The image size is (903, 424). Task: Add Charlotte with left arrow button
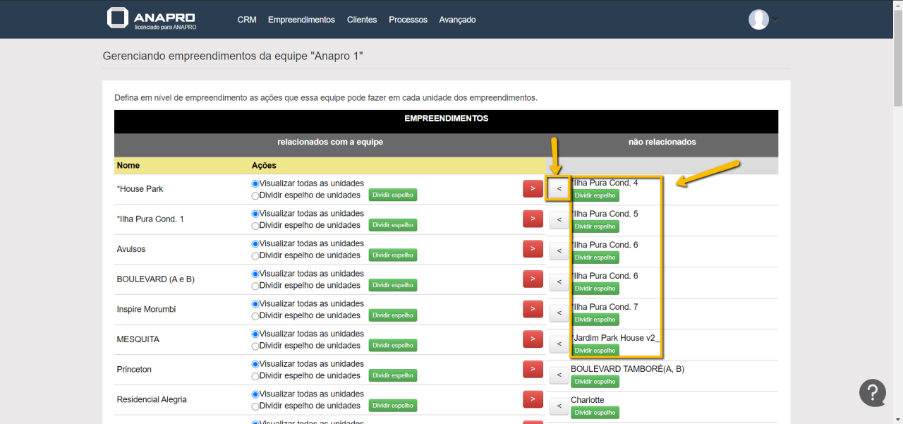pyautogui.click(x=559, y=406)
